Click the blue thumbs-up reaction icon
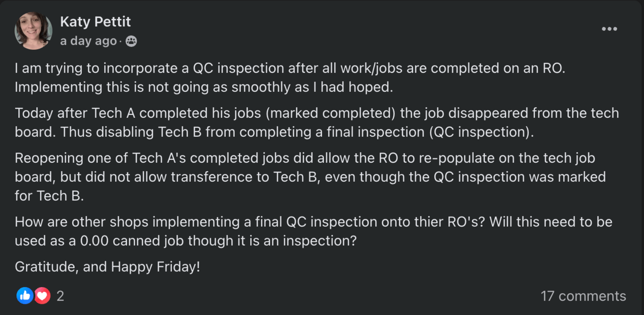Screen dimensions: 644x315 [x=24, y=296]
